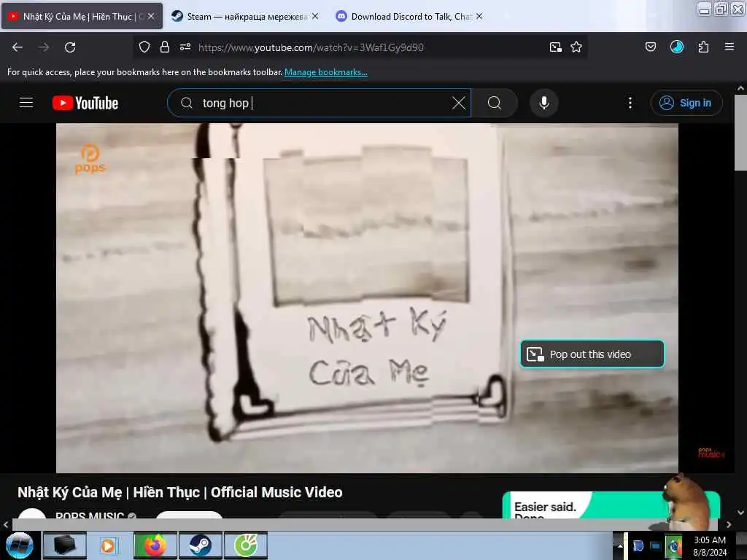Switch to the Download Discord tab
The image size is (747, 560).
click(x=410, y=16)
